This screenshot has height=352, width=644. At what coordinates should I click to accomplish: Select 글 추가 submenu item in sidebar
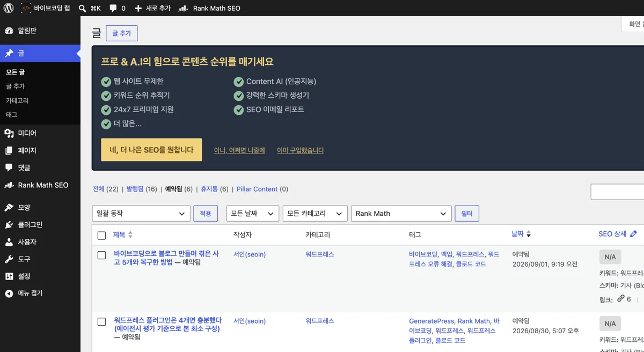15,86
